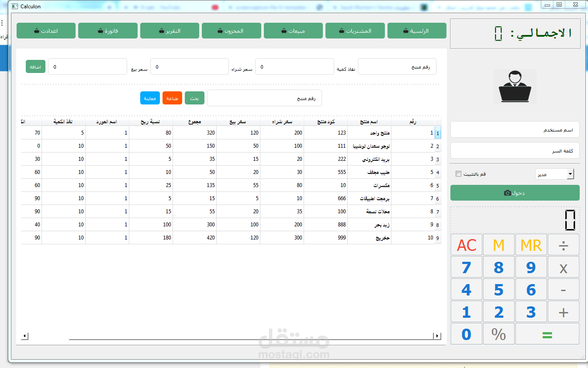The image size is (588, 368).
Task: Click the بحث search button
Action: pos(194,98)
